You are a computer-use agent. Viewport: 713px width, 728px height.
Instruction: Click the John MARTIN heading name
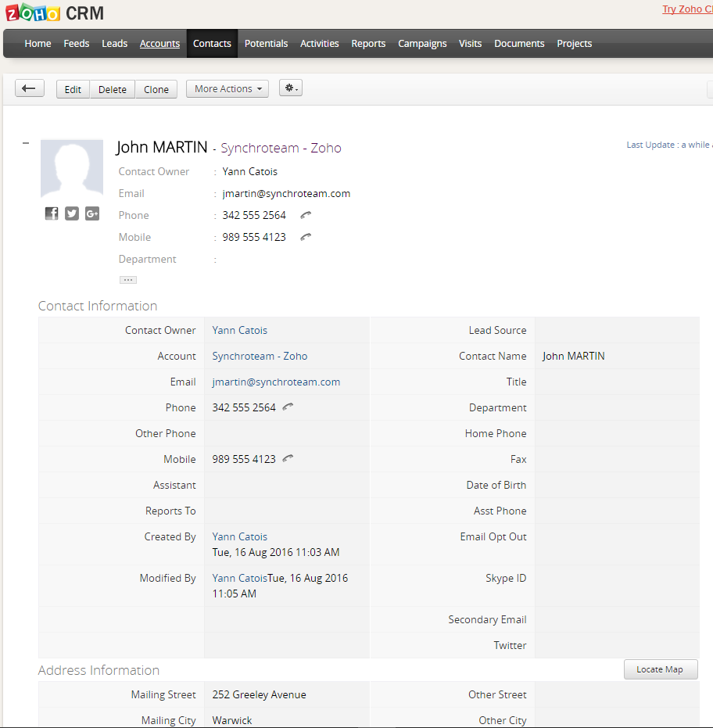tap(162, 147)
